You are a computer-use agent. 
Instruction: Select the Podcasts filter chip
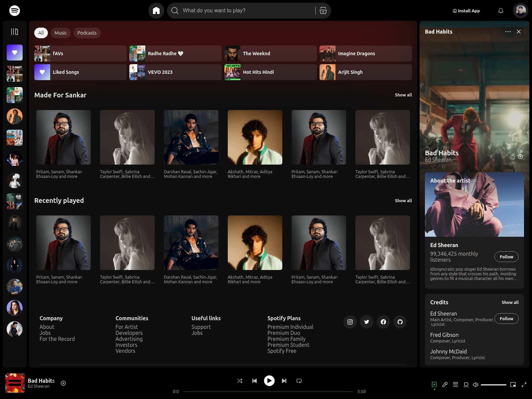[x=87, y=33]
